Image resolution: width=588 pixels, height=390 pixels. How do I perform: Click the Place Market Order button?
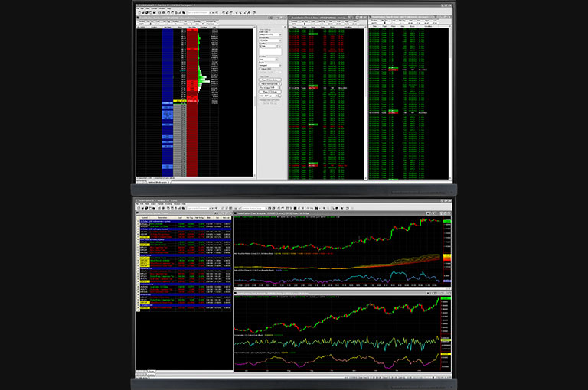click(270, 80)
